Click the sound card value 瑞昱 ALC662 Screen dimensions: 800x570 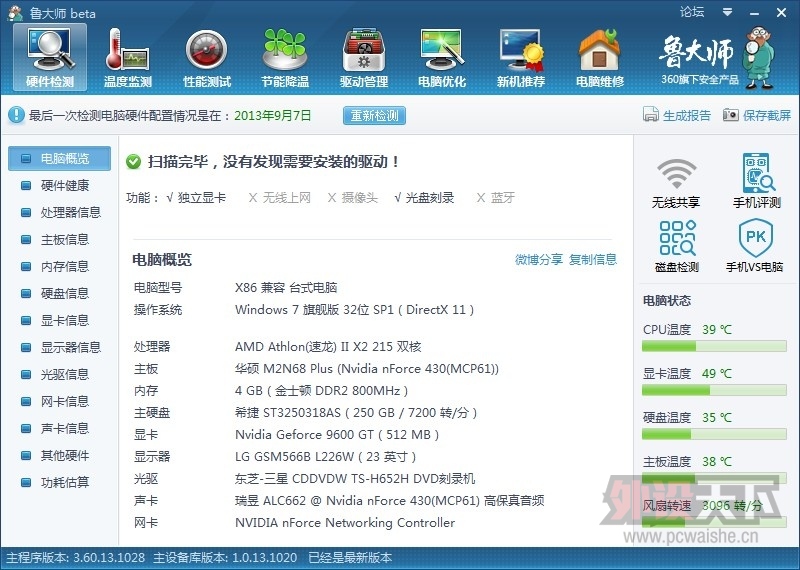pyautogui.click(x=390, y=501)
